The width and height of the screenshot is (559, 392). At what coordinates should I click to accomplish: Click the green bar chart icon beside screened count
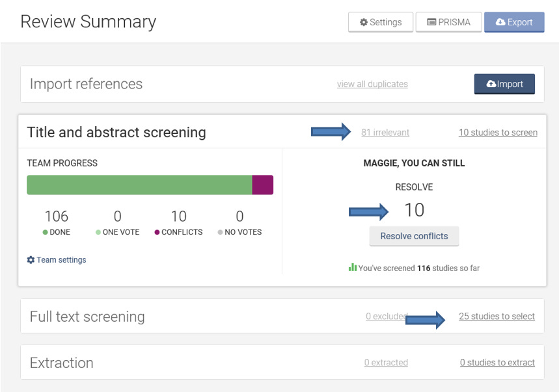point(352,268)
